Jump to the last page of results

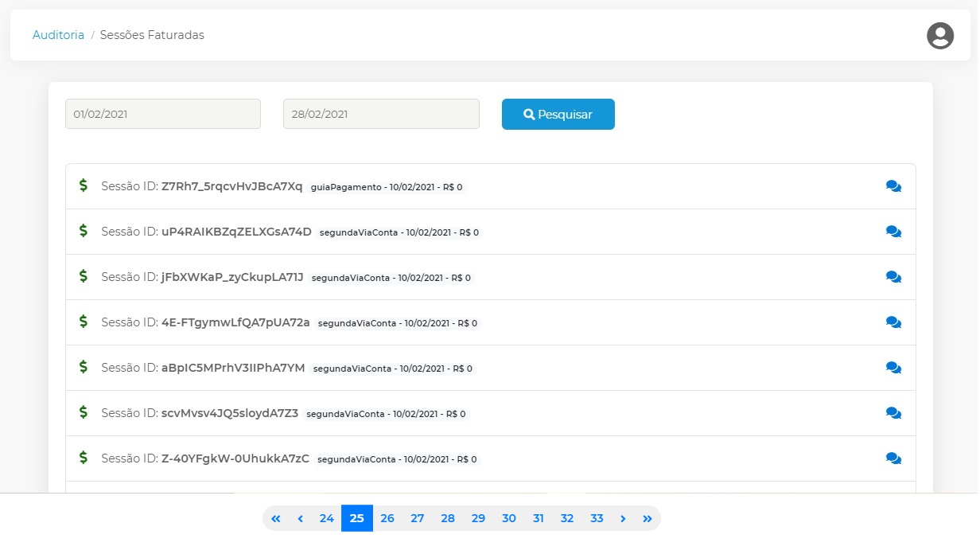click(647, 518)
